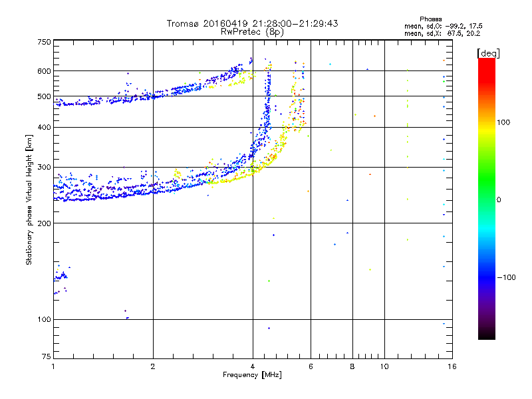This screenshot has height=399, width=532.
Task: Click the plot title 'Tromsø 20160419 21:28:00-21:29:43'
Action: [252, 23]
